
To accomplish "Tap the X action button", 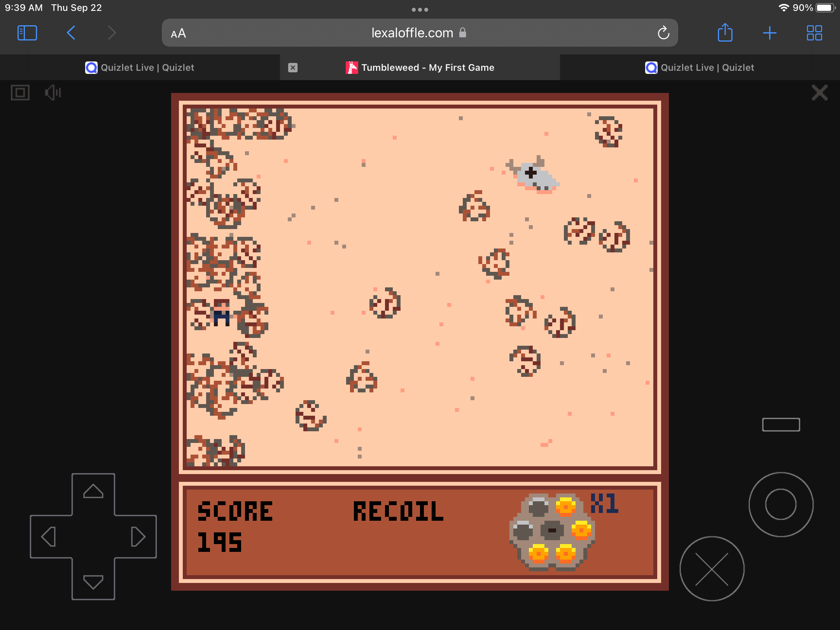I will coord(712,569).
